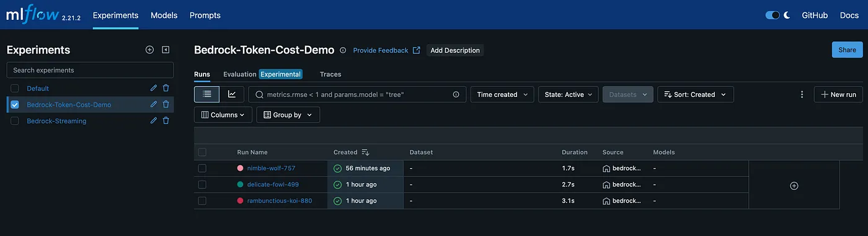The image size is (868, 236).
Task: Click source icon in rambunctious-koi-880 row
Action: coord(606,201)
